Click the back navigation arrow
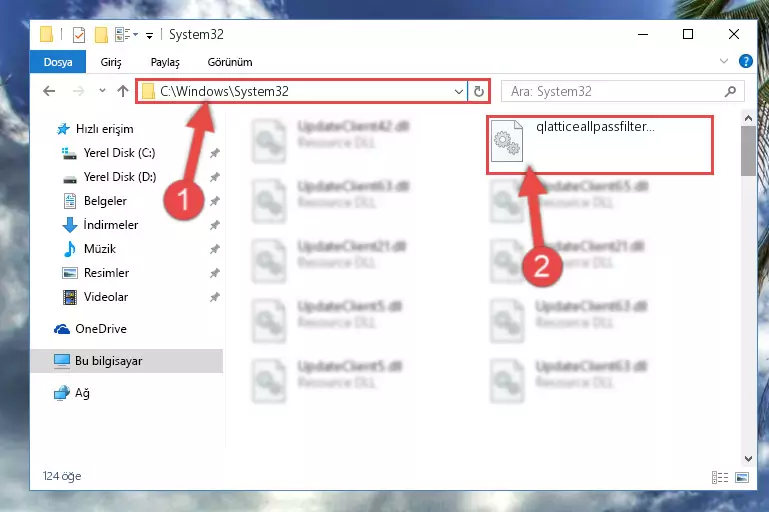 (49, 91)
